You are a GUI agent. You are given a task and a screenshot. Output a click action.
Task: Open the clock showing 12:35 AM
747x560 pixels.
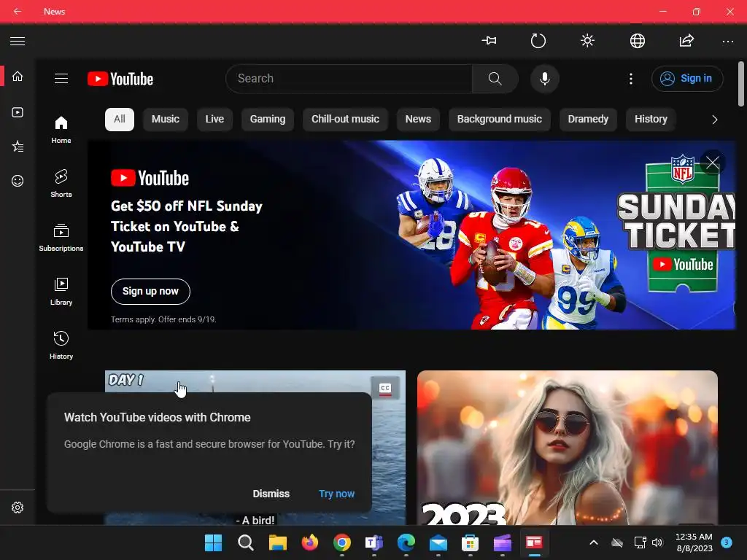pyautogui.click(x=694, y=542)
